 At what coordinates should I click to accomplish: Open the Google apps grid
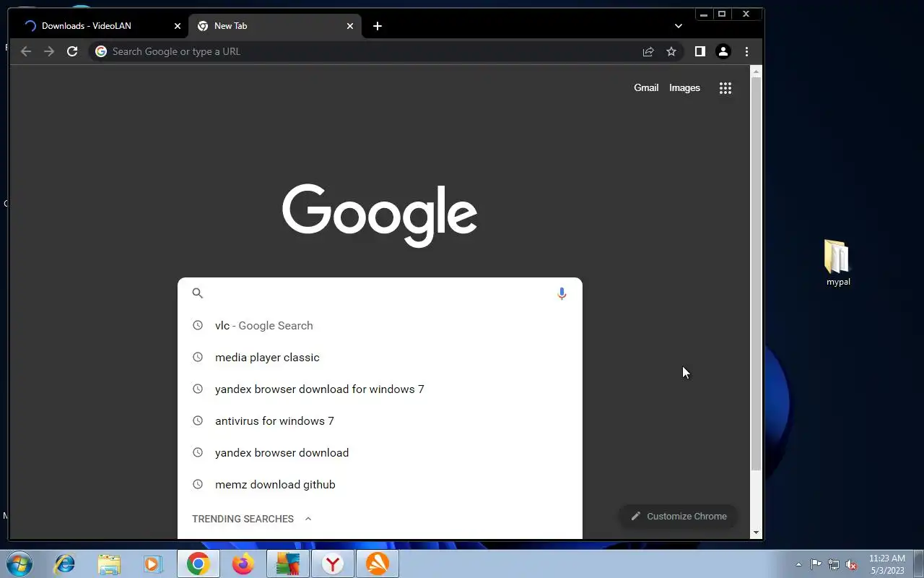pyautogui.click(x=725, y=88)
